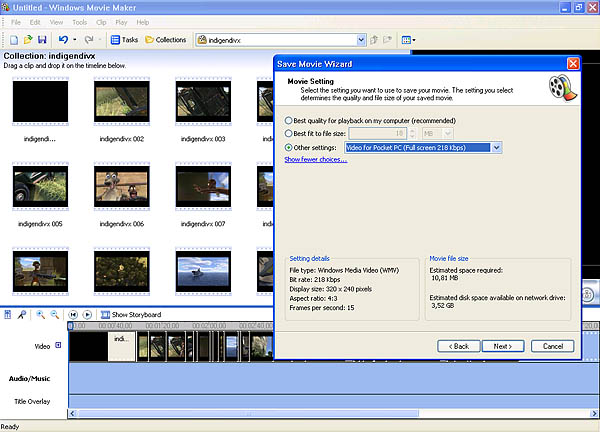Zoom out the timeline with magnifier minus
This screenshot has height=432, width=600.
click(x=54, y=314)
